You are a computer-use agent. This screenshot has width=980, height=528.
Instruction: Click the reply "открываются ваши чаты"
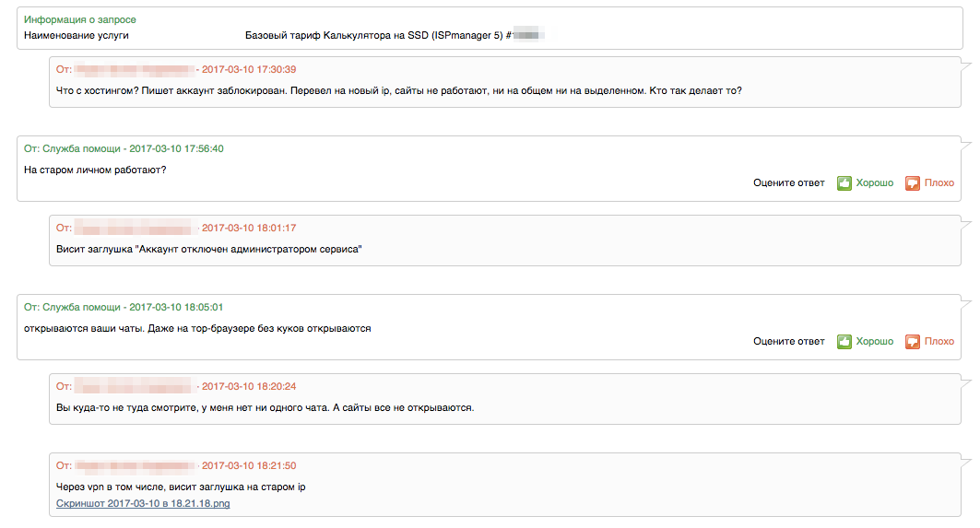(197, 328)
